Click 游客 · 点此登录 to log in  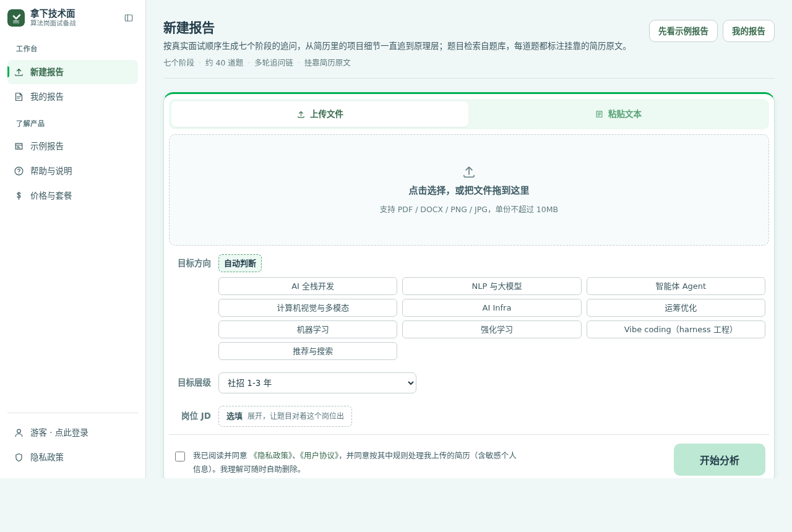[72, 433]
